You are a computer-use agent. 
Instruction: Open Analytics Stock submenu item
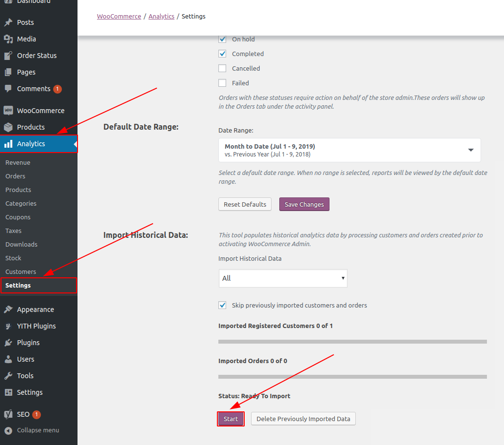(x=13, y=258)
